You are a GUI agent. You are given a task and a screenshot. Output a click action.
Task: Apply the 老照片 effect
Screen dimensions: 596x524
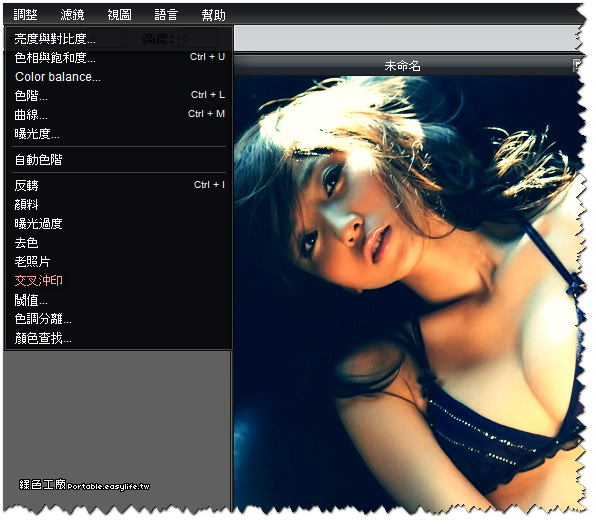coord(119,261)
